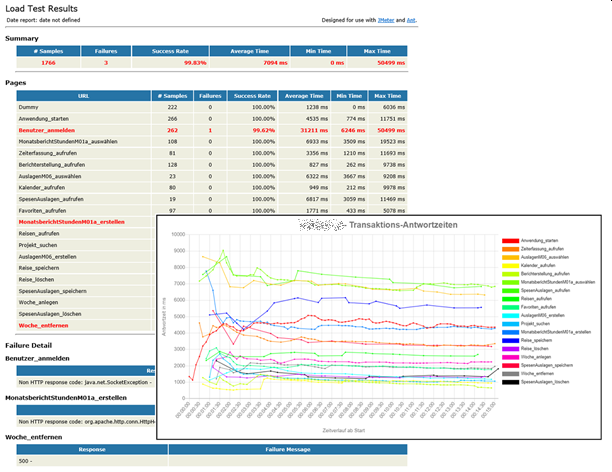Click summary max time 50499 ms
This screenshot has width=612, height=472.
click(391, 63)
